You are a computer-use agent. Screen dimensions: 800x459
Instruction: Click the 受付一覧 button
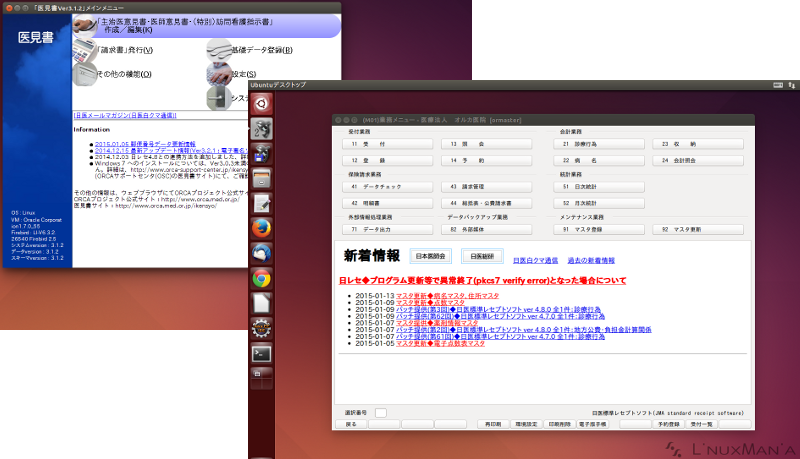click(702, 424)
